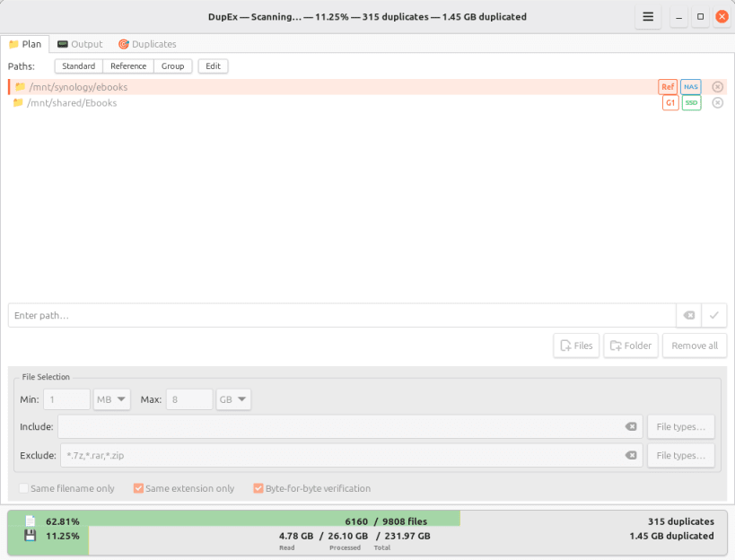The image size is (735, 560).
Task: Open the Max size unit GB dropdown
Action: [x=233, y=399]
